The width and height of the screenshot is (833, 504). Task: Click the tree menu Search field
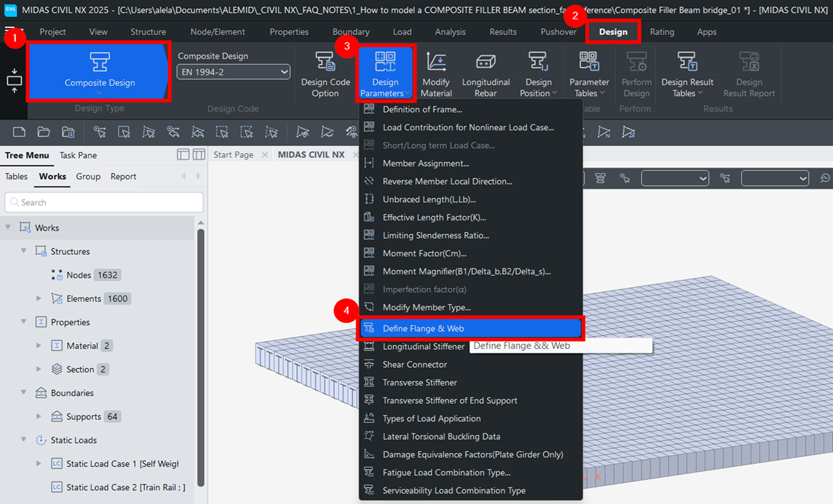point(104,202)
